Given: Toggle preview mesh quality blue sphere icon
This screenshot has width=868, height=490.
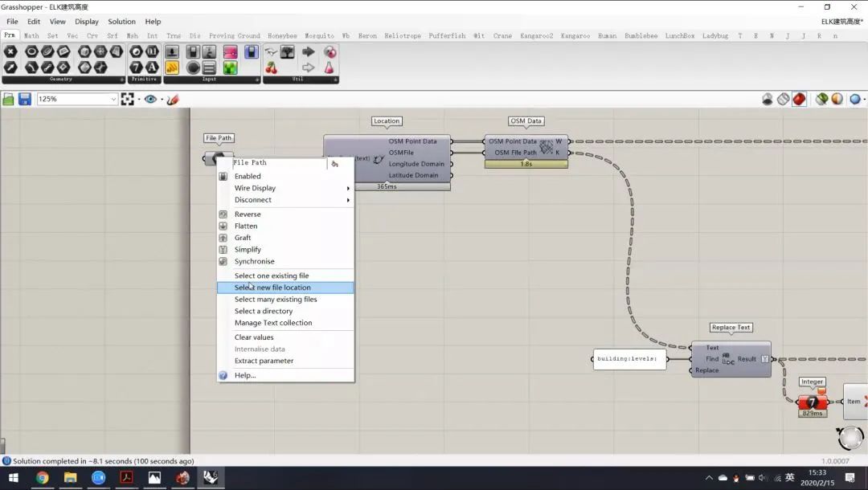Looking at the screenshot, I should coord(855,99).
